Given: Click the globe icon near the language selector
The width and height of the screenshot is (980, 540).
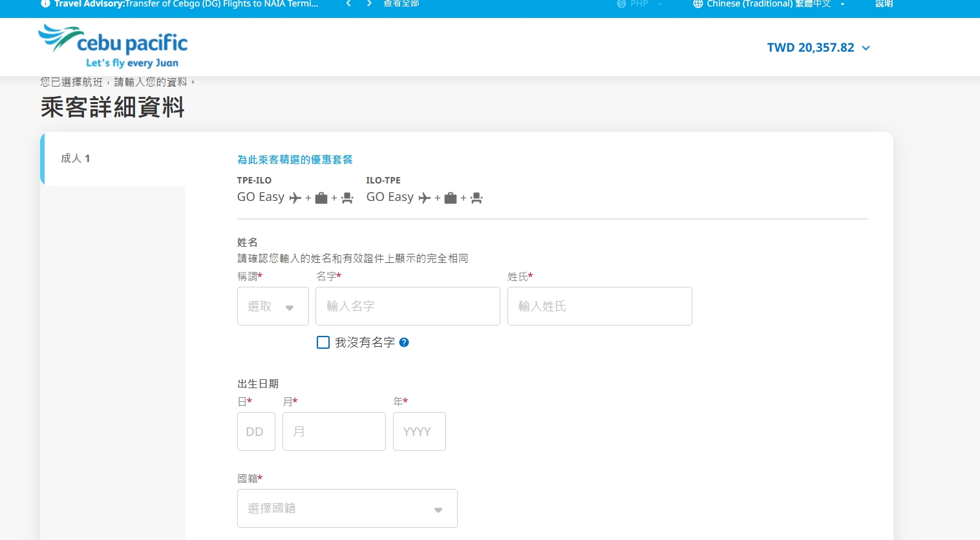Looking at the screenshot, I should point(698,4).
